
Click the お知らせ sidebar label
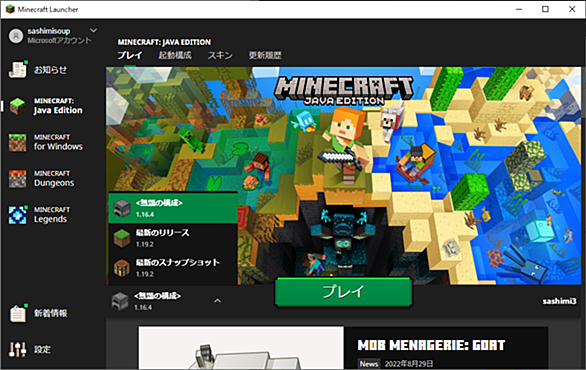coord(50,70)
